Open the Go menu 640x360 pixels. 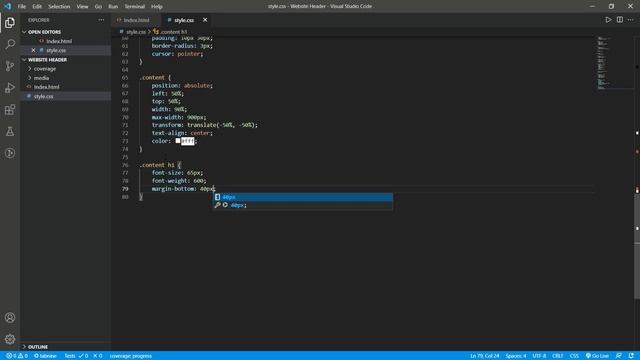[98, 6]
